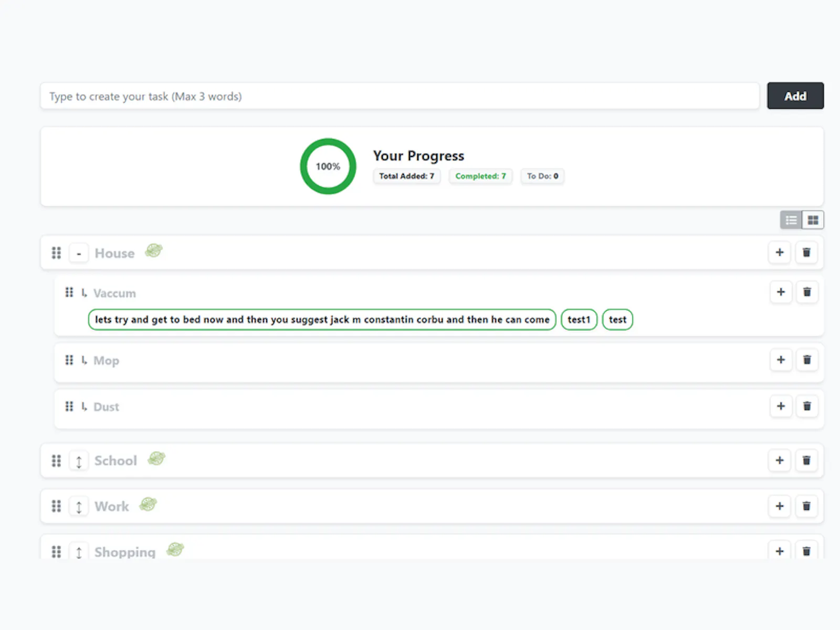Image resolution: width=840 pixels, height=630 pixels.
Task: Delete the Dust subtask
Action: pos(807,406)
